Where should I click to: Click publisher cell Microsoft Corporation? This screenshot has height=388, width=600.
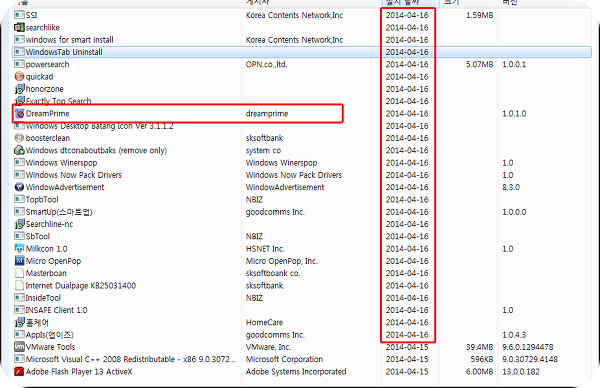pyautogui.click(x=284, y=359)
